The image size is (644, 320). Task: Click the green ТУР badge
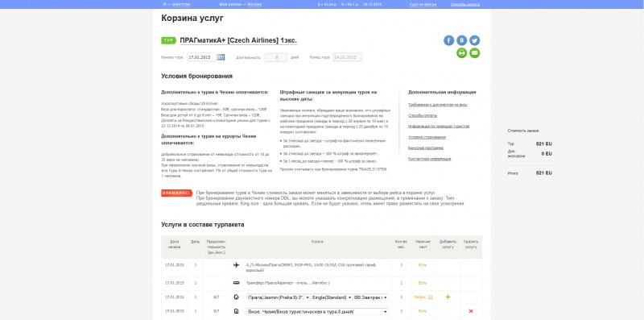(x=168, y=40)
